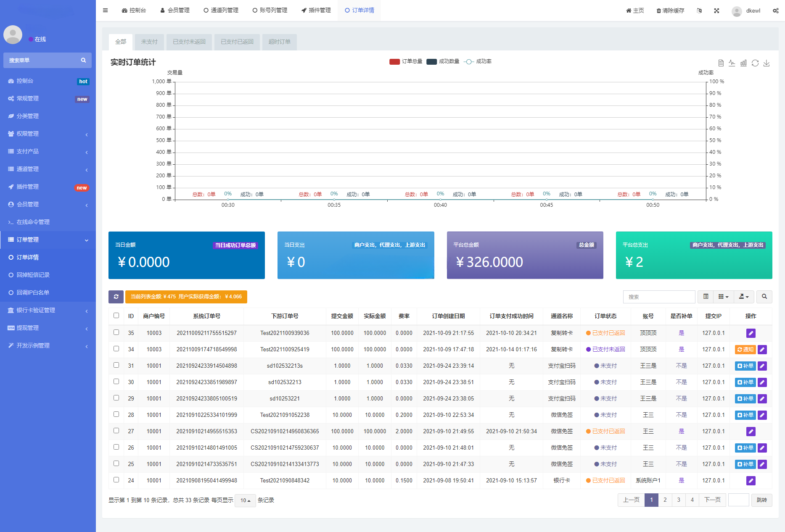Download the order statistics chart
The image size is (785, 532).
766,63
